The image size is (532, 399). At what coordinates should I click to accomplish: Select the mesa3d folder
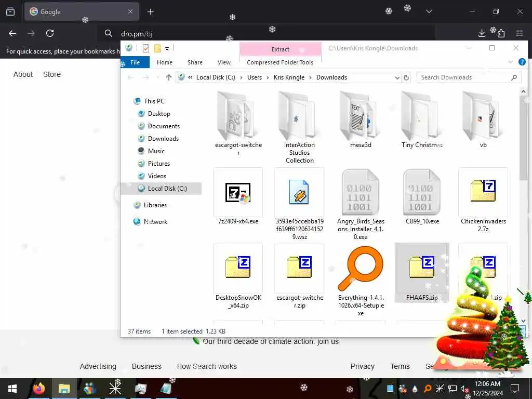[x=361, y=120]
